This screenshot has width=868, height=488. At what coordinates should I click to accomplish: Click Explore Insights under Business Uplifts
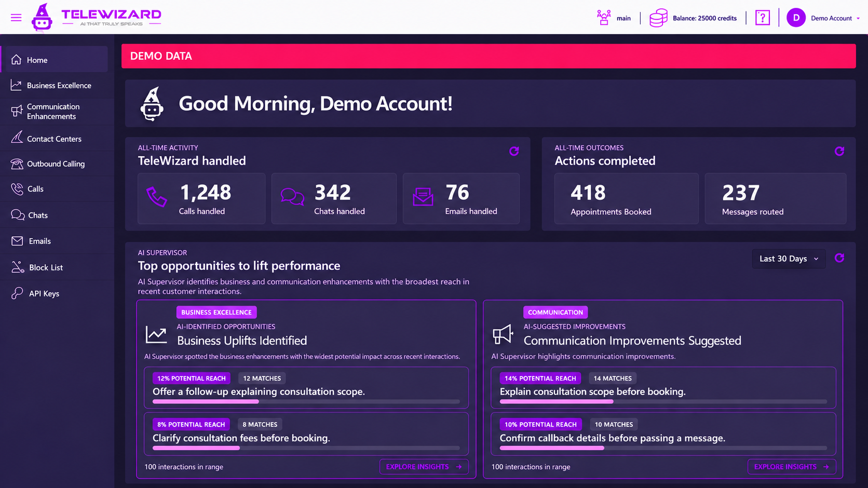(x=424, y=467)
